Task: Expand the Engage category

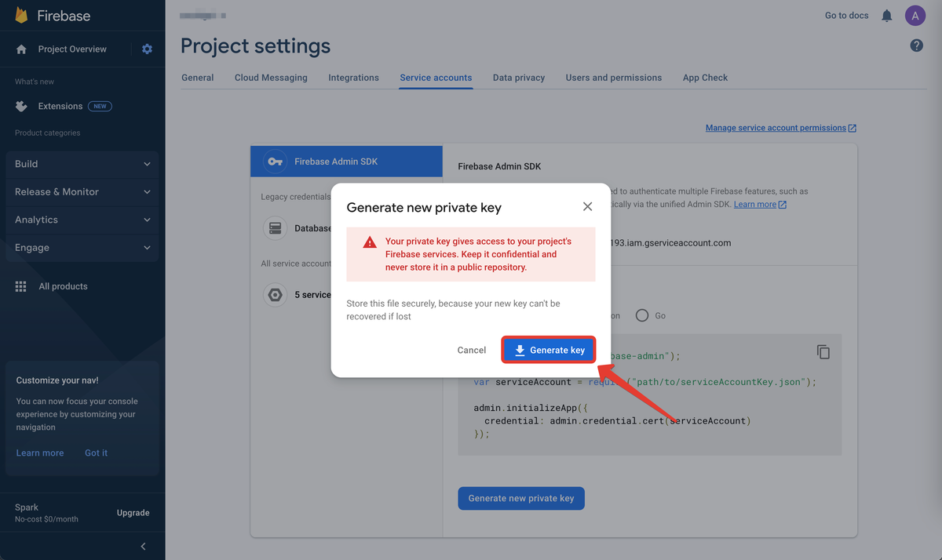Action: click(x=82, y=248)
